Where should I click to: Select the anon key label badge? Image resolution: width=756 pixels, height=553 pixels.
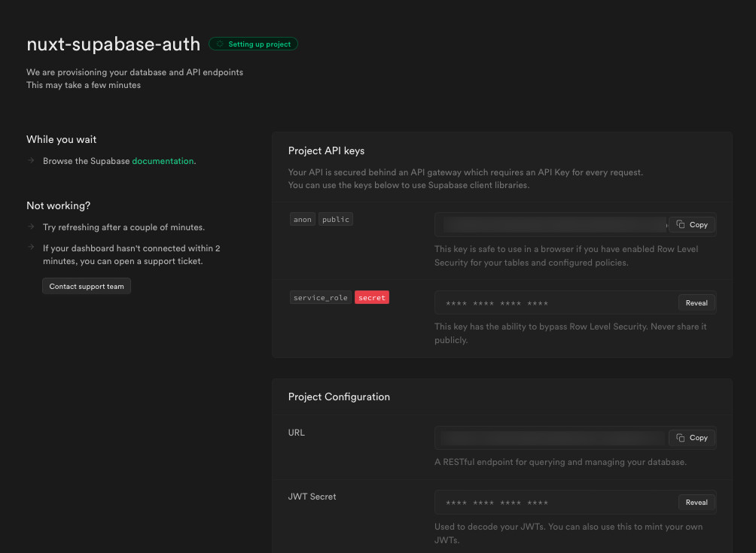point(302,219)
